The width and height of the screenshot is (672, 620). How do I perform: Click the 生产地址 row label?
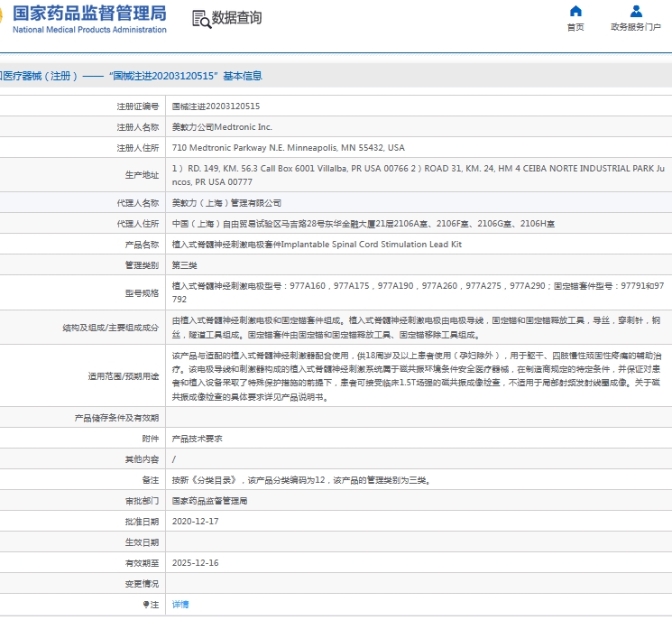(143, 175)
